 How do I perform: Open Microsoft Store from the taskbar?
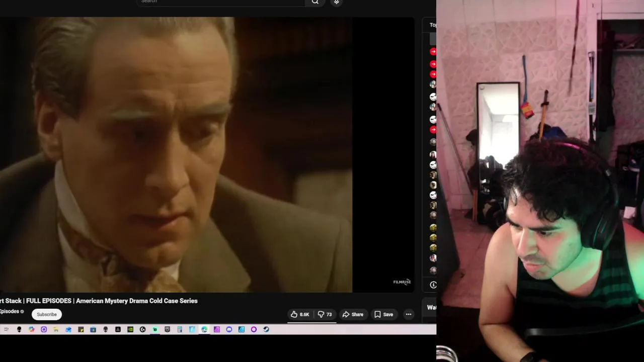(93, 329)
